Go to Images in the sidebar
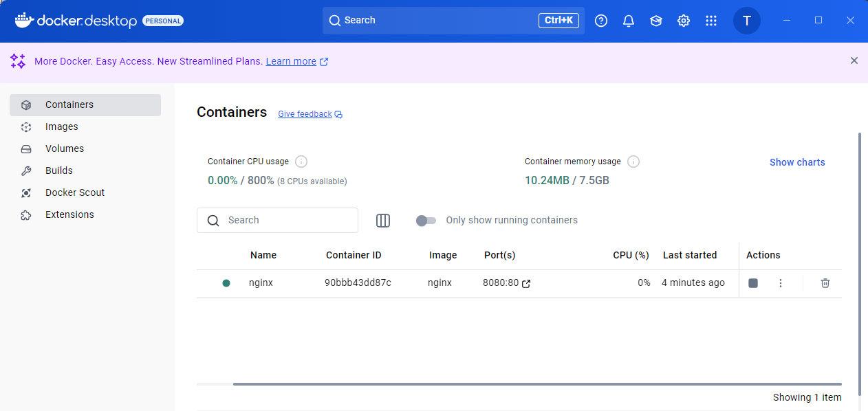Screen dimensions: 868x411 tap(85, 127)
